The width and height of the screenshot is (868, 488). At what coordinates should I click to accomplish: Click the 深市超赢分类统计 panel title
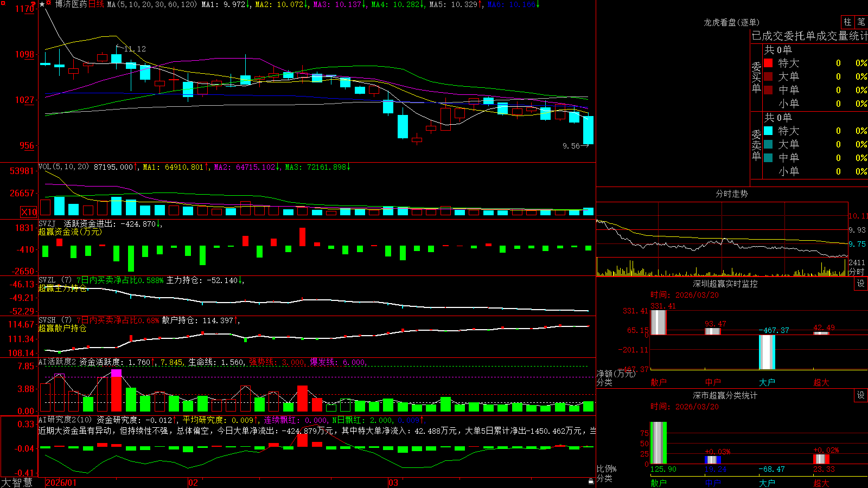(725, 395)
